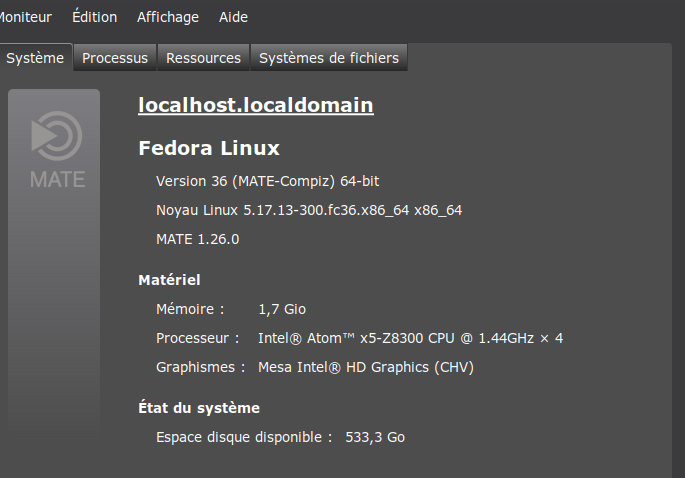
Task: Select the Système tab
Action: (x=35, y=58)
